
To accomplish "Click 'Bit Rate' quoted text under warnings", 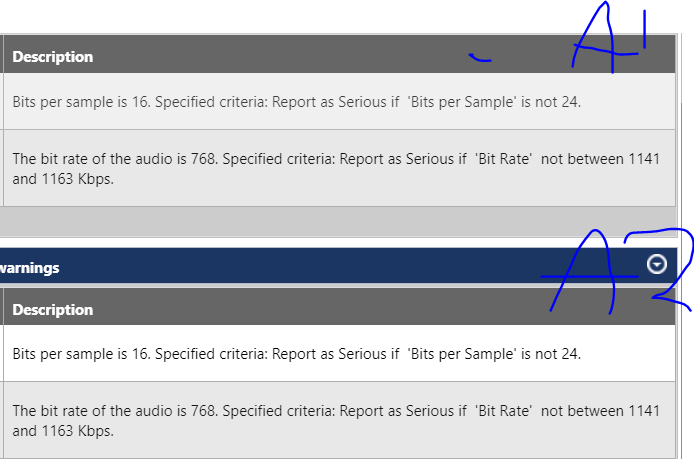I will (504, 411).
